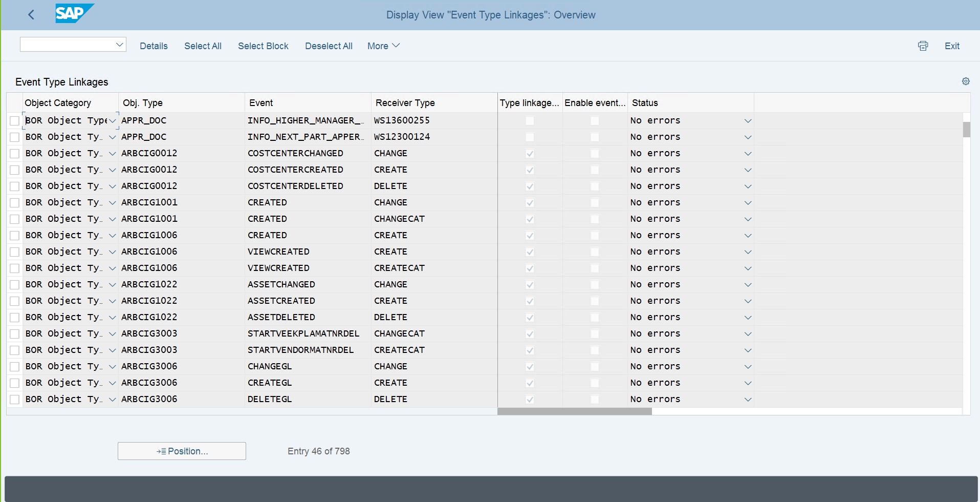Viewport: 980px width, 502px height.
Task: Select the row checkbox for APPR_DOC INFO_HIGHER_MANAGER
Action: pos(14,121)
